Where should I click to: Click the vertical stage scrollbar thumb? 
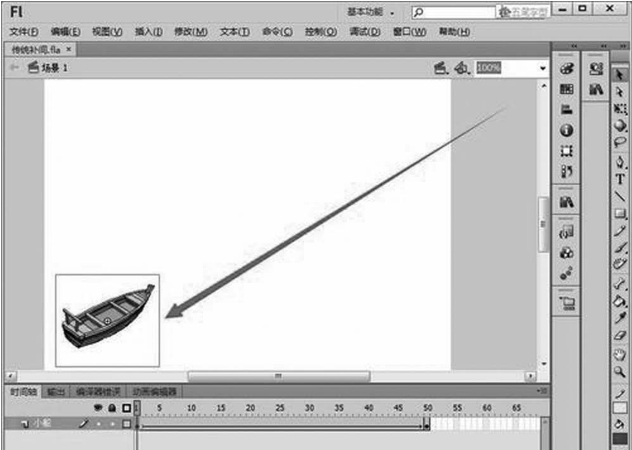[543, 224]
